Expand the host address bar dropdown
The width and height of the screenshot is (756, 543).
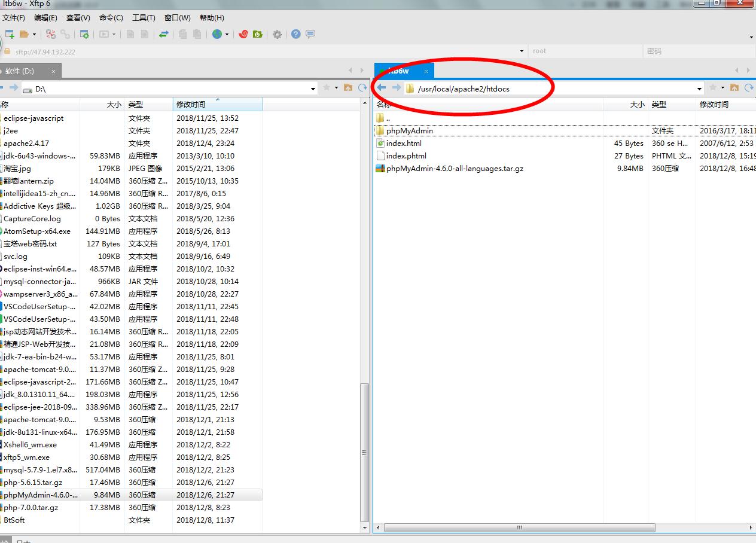pyautogui.click(x=522, y=51)
